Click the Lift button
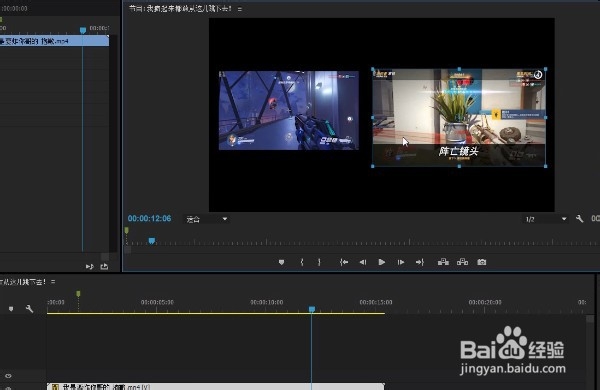 tap(443, 262)
